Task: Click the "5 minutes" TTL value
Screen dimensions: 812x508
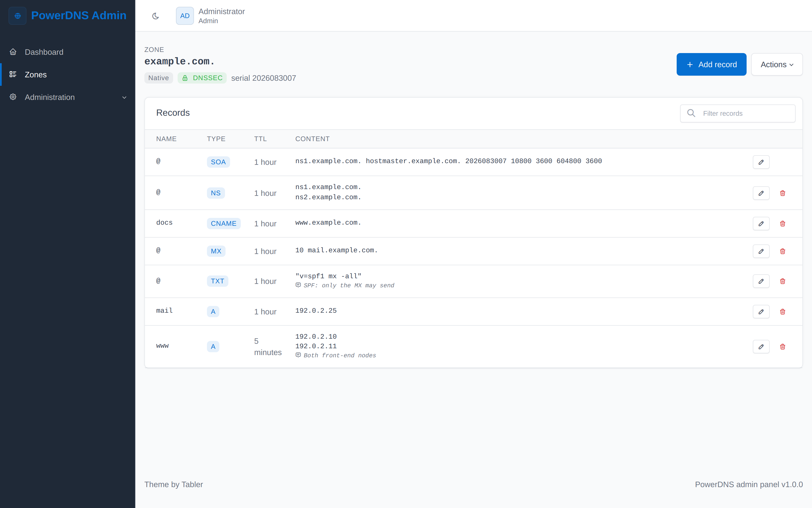Action: point(268,347)
